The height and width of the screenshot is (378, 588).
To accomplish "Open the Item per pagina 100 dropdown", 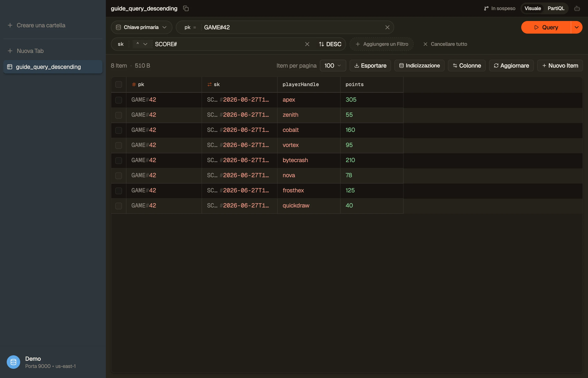I will coord(333,66).
